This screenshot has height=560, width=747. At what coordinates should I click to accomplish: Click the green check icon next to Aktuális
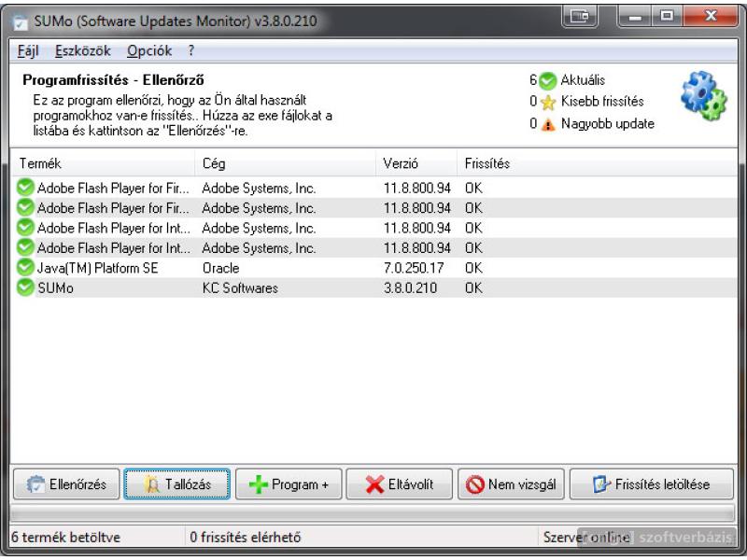(x=547, y=81)
